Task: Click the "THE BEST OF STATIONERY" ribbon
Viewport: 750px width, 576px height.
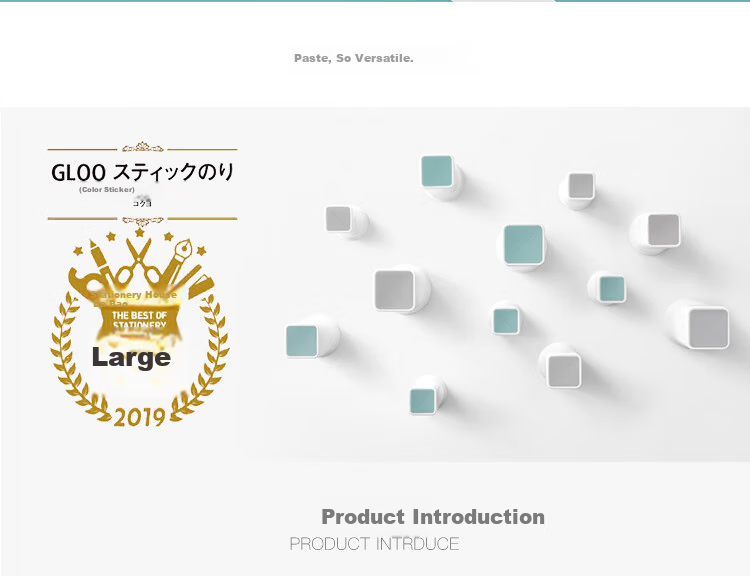Action: (x=139, y=320)
